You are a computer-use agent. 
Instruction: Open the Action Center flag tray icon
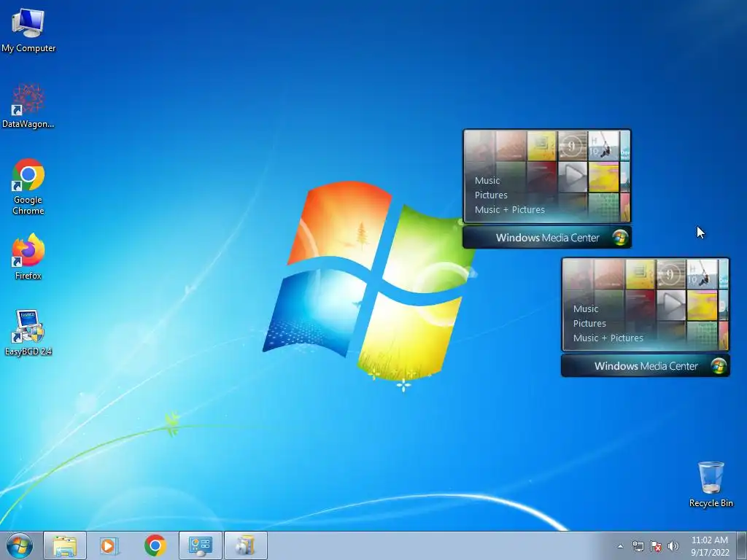pyautogui.click(x=656, y=546)
